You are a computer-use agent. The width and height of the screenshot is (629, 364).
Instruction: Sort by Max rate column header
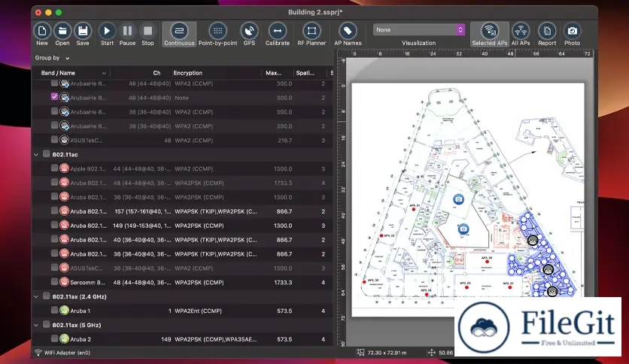click(x=273, y=73)
